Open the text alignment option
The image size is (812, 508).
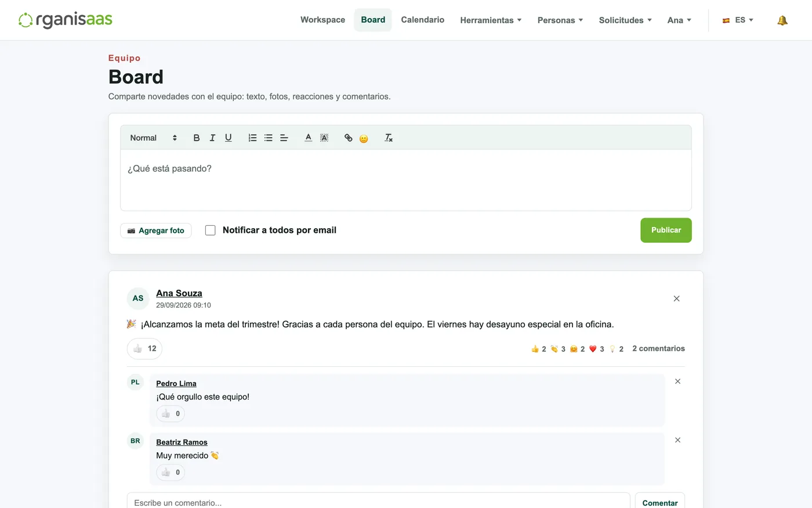tap(284, 138)
